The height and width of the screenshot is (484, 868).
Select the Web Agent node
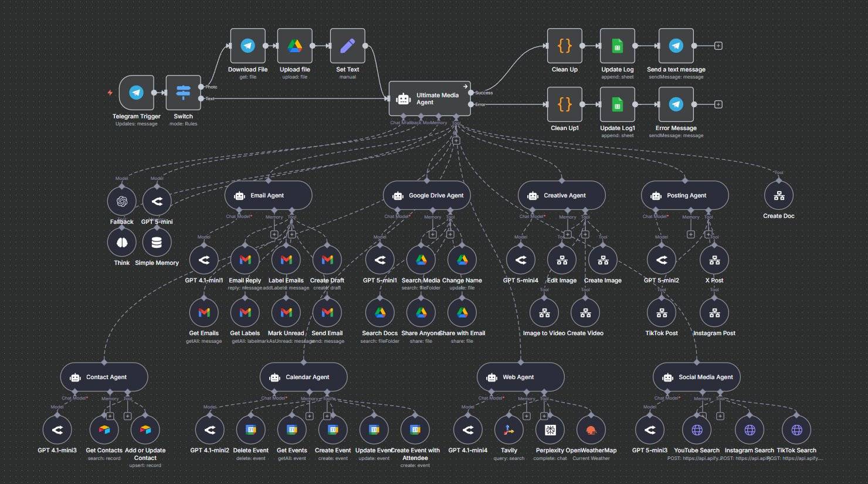click(520, 377)
